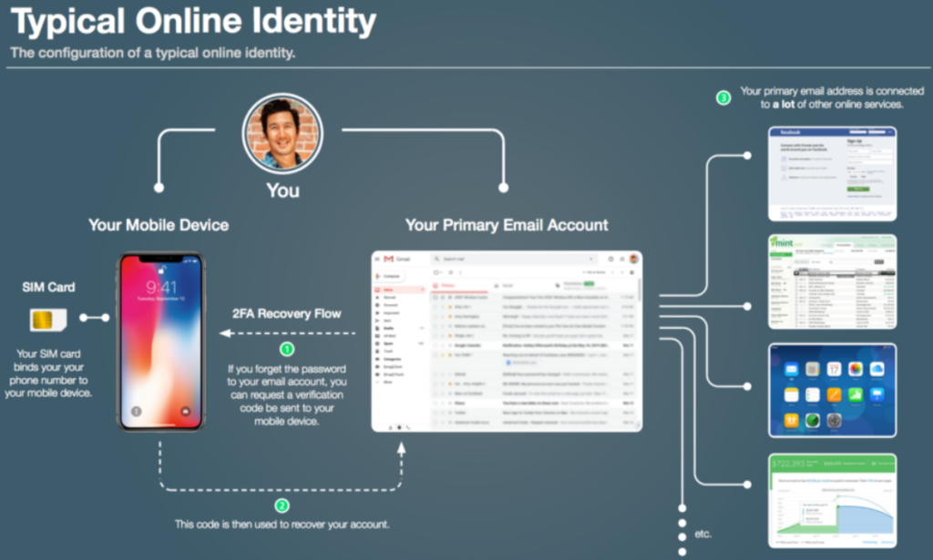Go to newer messages arrow in Gmail
Screen dimensions: 933x560
(x=612, y=272)
